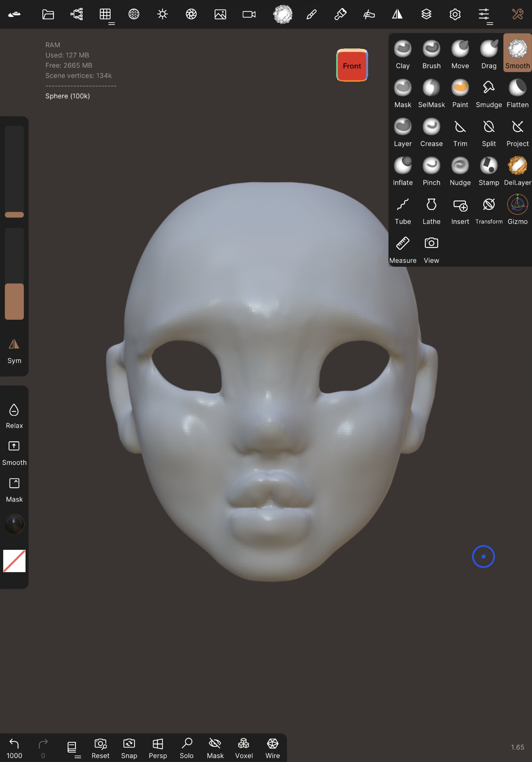Open the Material sphere menu

(x=134, y=14)
